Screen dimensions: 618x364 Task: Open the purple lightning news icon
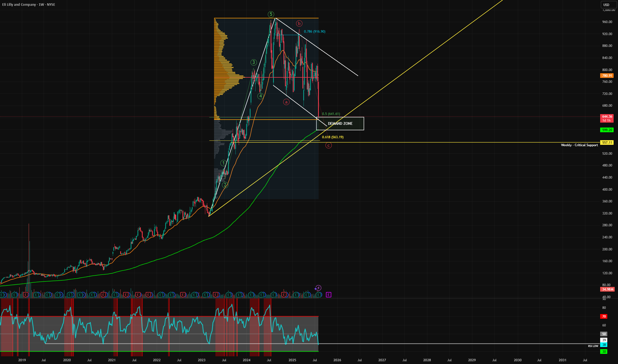[318, 288]
